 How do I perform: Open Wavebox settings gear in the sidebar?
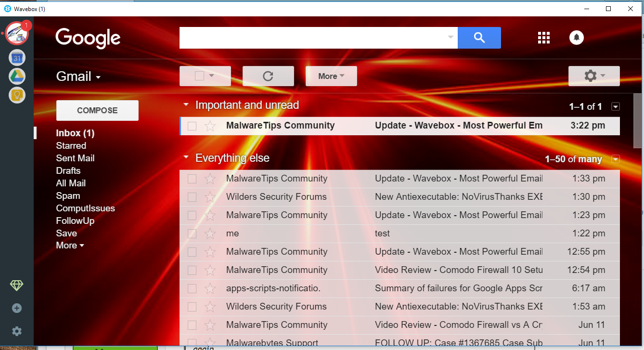click(17, 331)
